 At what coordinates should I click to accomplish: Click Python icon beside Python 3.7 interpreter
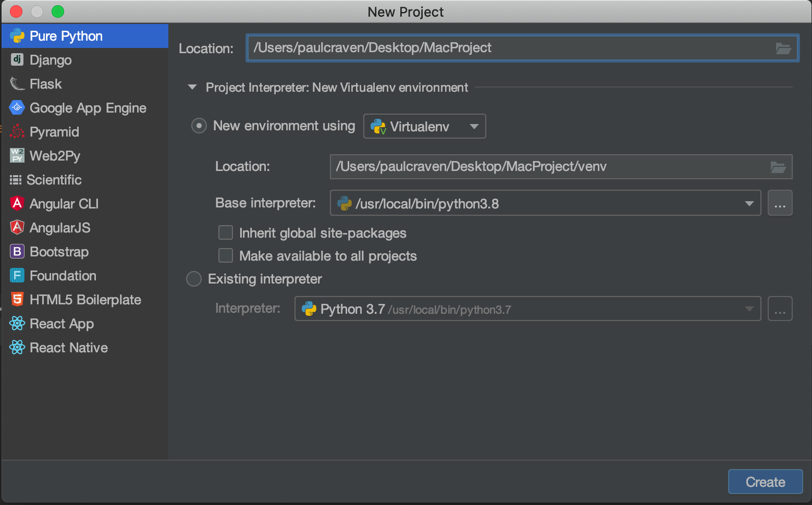[309, 309]
